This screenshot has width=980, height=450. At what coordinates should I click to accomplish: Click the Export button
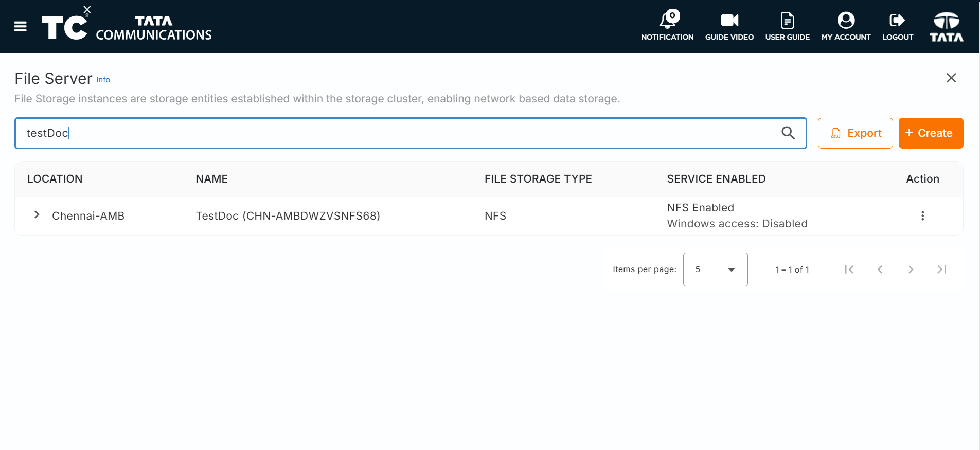(x=855, y=133)
